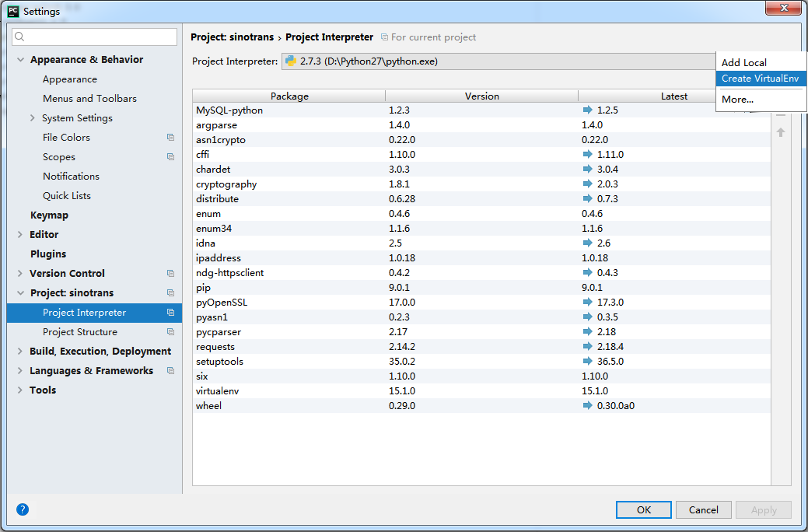Screen dimensions: 808x532
Task: Open the Plugins settings page
Action: tap(48, 254)
